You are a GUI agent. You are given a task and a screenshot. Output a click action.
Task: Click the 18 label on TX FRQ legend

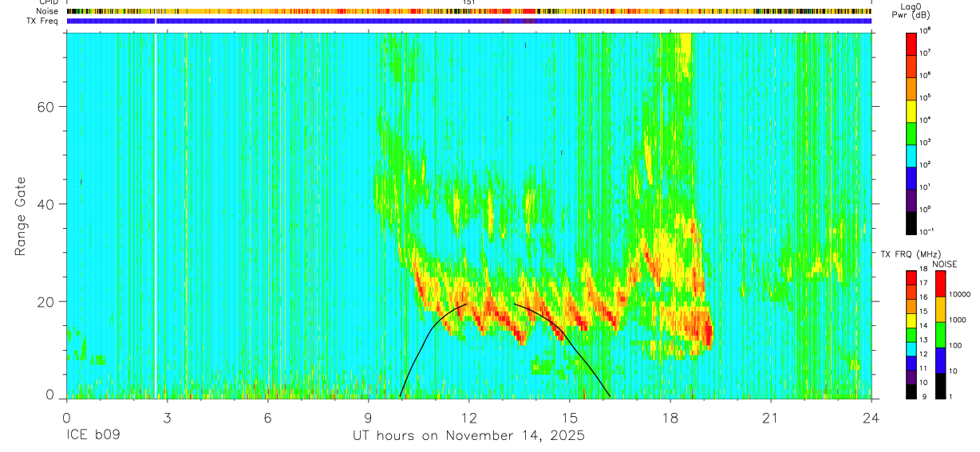click(x=923, y=269)
